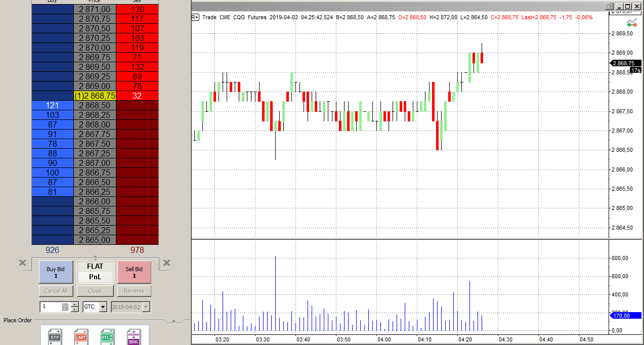Select the STP stop order icon
Screen dimensions: 644x345
[x=55, y=337]
